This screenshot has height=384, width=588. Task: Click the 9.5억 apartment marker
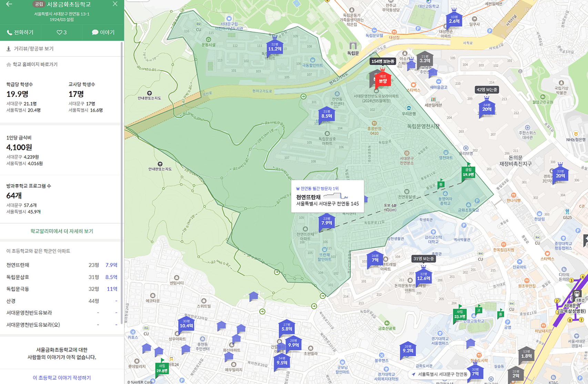[x=282, y=361]
